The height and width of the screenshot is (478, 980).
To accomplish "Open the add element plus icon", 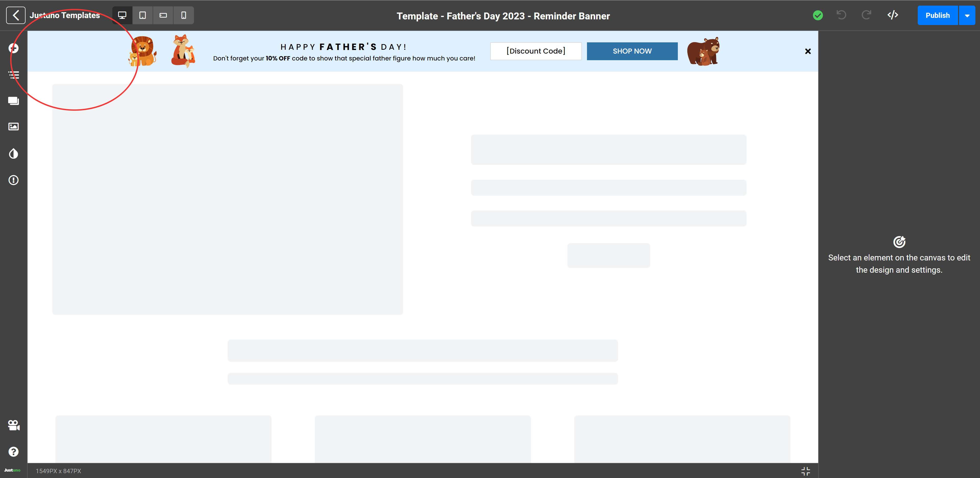I will (x=14, y=48).
